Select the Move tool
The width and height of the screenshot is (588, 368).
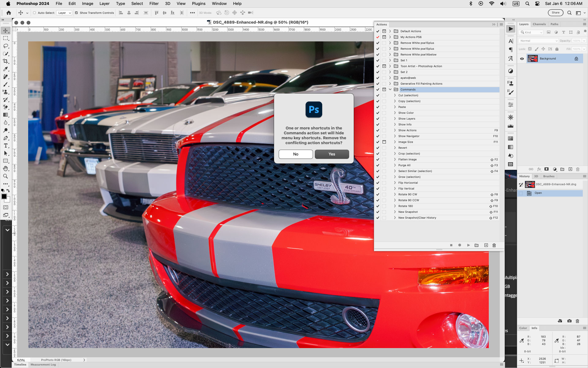pyautogui.click(x=5, y=30)
